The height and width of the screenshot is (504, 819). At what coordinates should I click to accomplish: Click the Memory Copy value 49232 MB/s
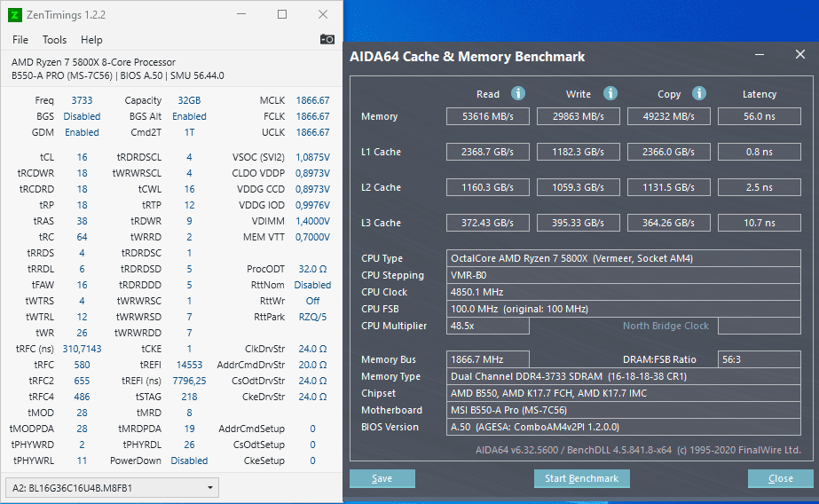(668, 116)
